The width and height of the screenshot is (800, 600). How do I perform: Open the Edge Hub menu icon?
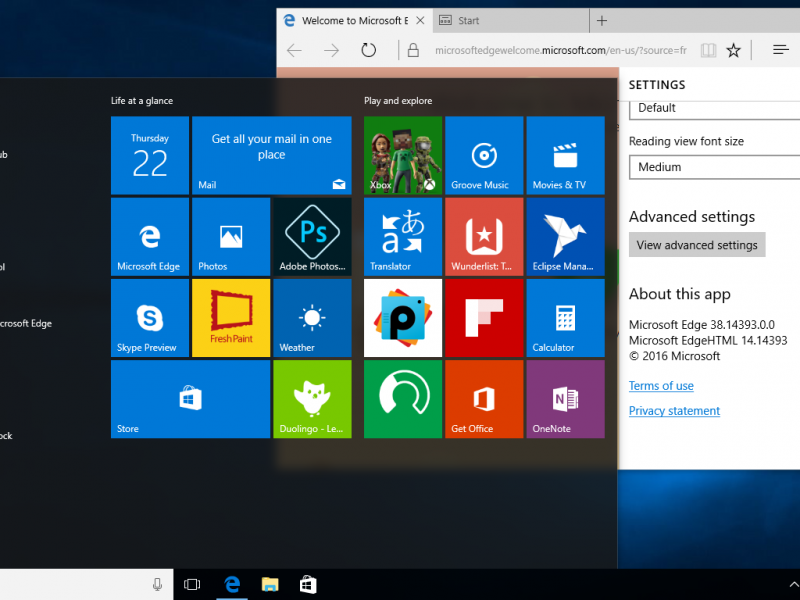coord(781,49)
